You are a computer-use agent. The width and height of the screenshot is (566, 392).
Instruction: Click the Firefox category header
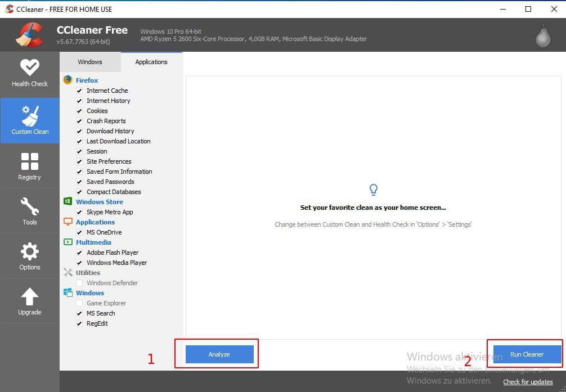[x=87, y=80]
